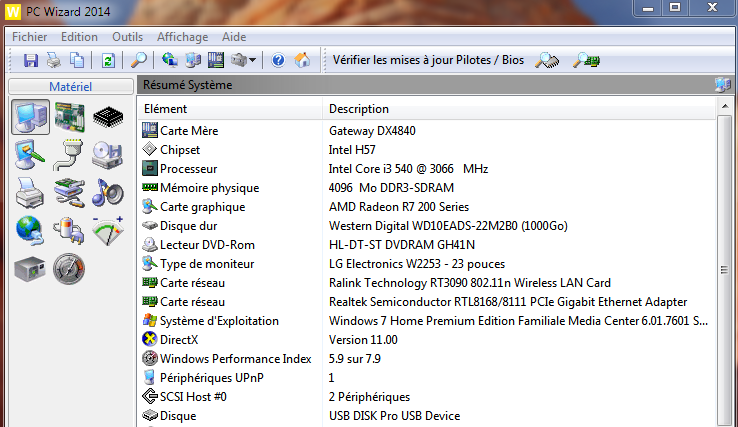Select the Windows Performance Index row
This screenshot has width=738, height=427.
pos(427,359)
